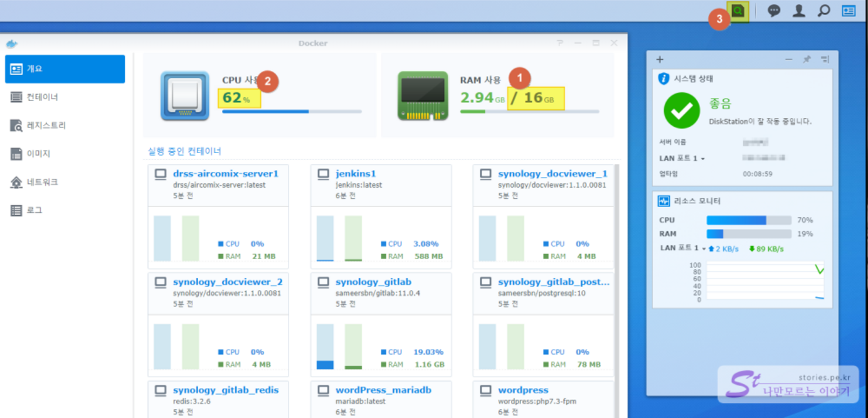Expand LAN 포트 1 dropdown in 시스템 상태

pyautogui.click(x=702, y=159)
